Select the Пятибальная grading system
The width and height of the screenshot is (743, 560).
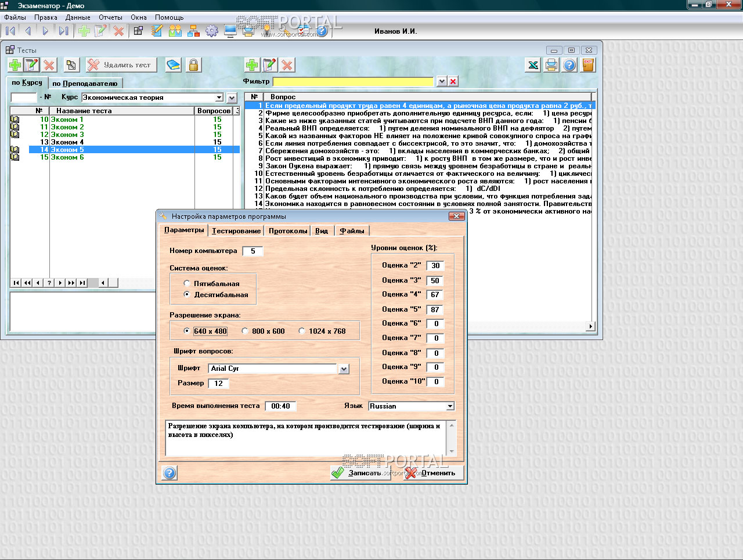187,283
